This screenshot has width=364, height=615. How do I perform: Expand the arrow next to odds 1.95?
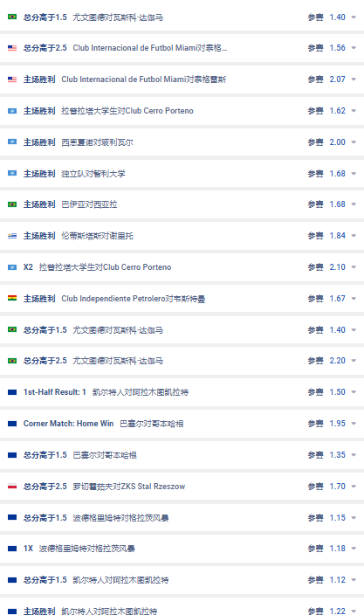tap(354, 424)
